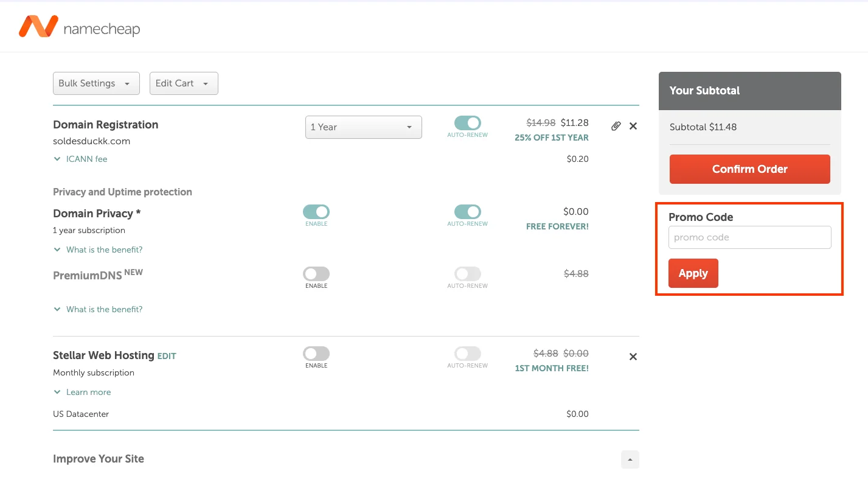Remove Stellar Web Hosting from the cart
The width and height of the screenshot is (868, 482).
pos(633,356)
